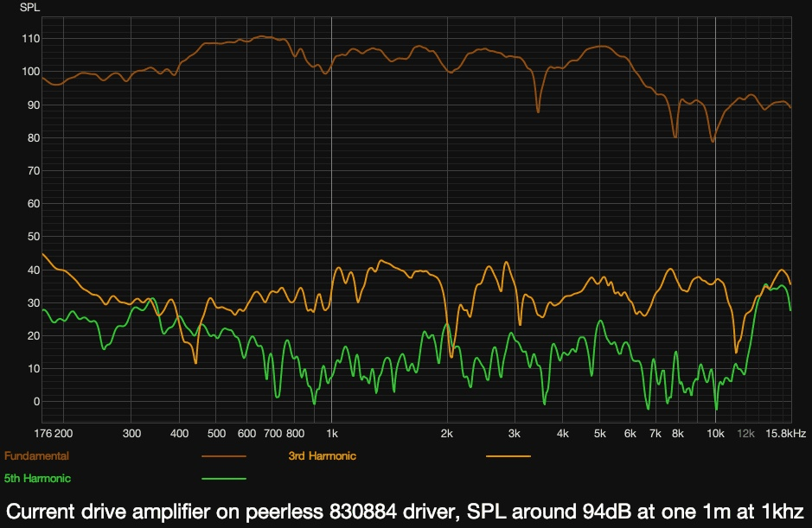Click the 50 value on SPL axis
This screenshot has height=528, width=812.
pos(34,237)
